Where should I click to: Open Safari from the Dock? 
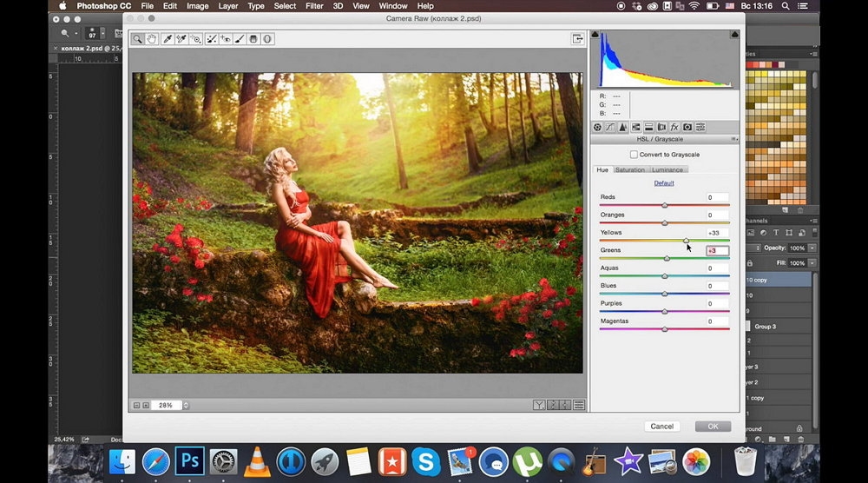pos(156,461)
